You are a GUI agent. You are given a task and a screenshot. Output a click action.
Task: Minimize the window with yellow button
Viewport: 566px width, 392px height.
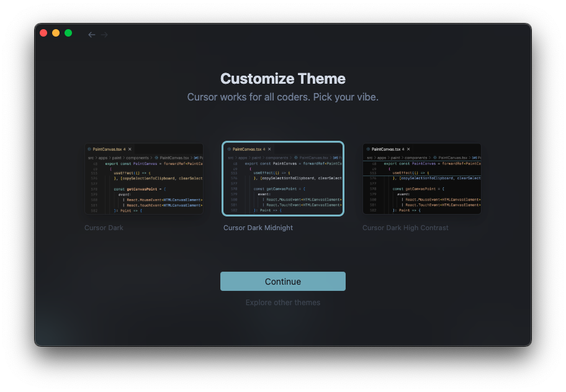pos(56,33)
